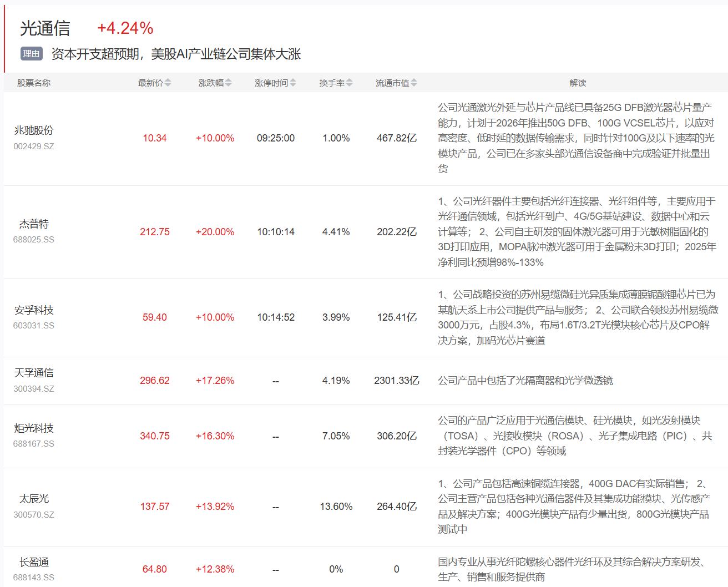Click the +4.24% sector gain figure
The width and height of the screenshot is (728, 587).
125,28
